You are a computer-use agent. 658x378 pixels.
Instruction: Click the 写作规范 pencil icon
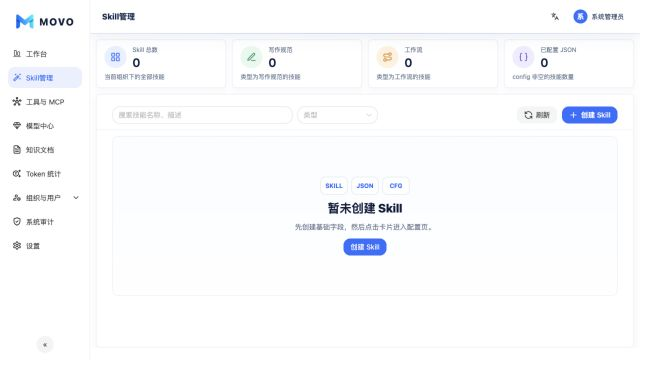coord(251,57)
